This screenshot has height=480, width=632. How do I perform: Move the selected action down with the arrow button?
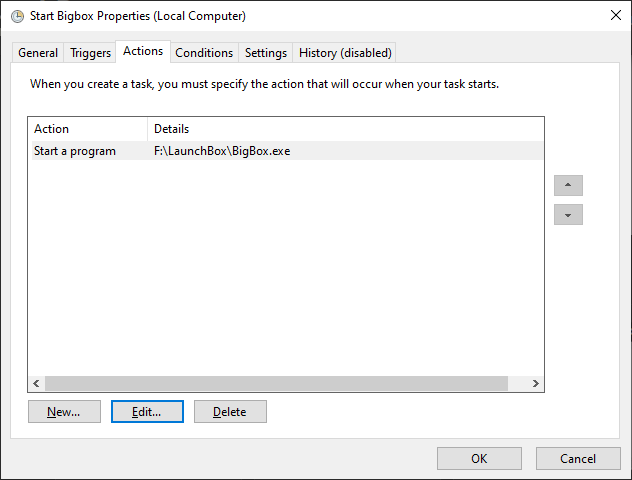[x=568, y=214]
